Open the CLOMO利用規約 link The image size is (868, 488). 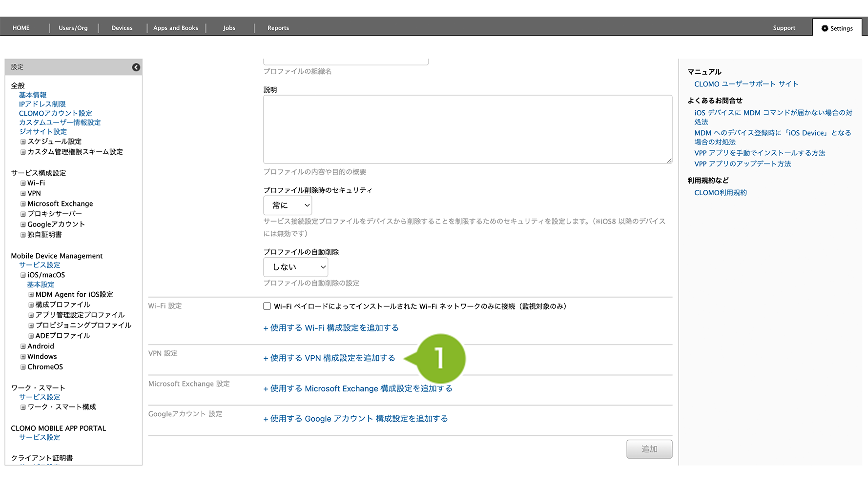coord(720,193)
